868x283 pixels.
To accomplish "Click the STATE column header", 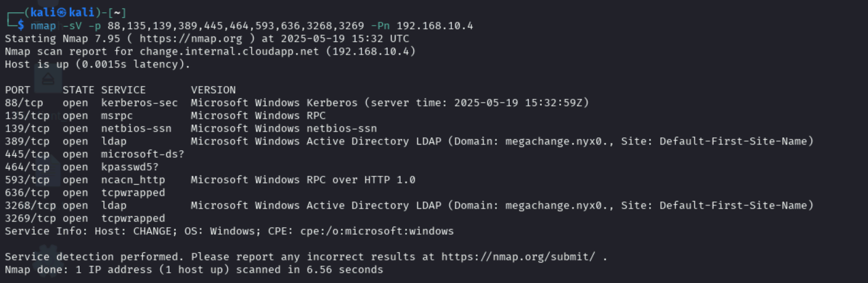I will (x=78, y=90).
